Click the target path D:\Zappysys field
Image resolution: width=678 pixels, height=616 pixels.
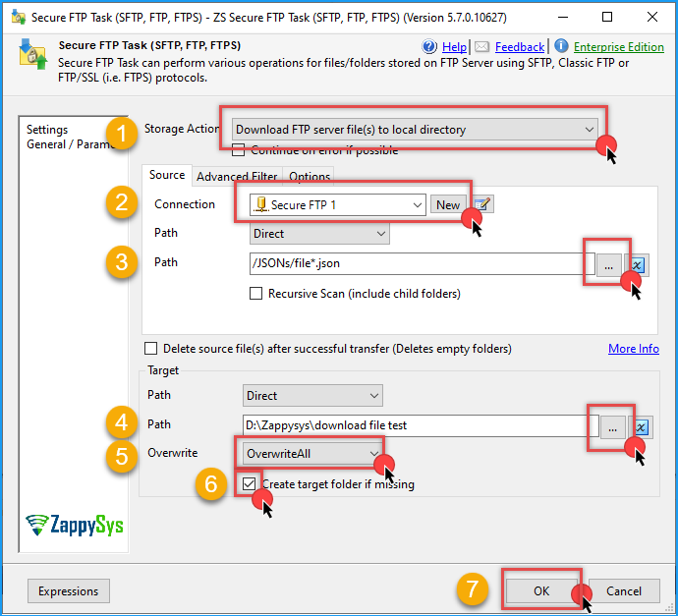(421, 425)
